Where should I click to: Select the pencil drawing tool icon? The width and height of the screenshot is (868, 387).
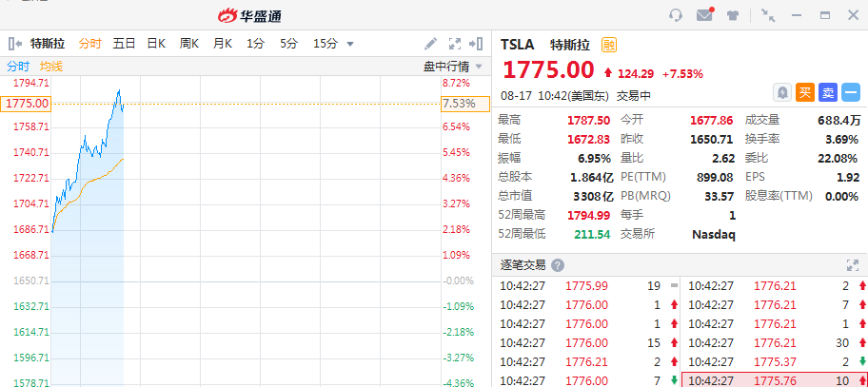pyautogui.click(x=431, y=44)
